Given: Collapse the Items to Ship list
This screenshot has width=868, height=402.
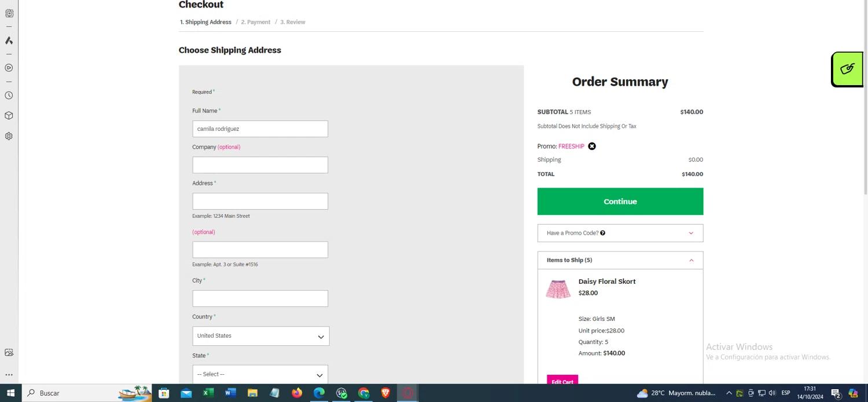Looking at the screenshot, I should point(691,260).
